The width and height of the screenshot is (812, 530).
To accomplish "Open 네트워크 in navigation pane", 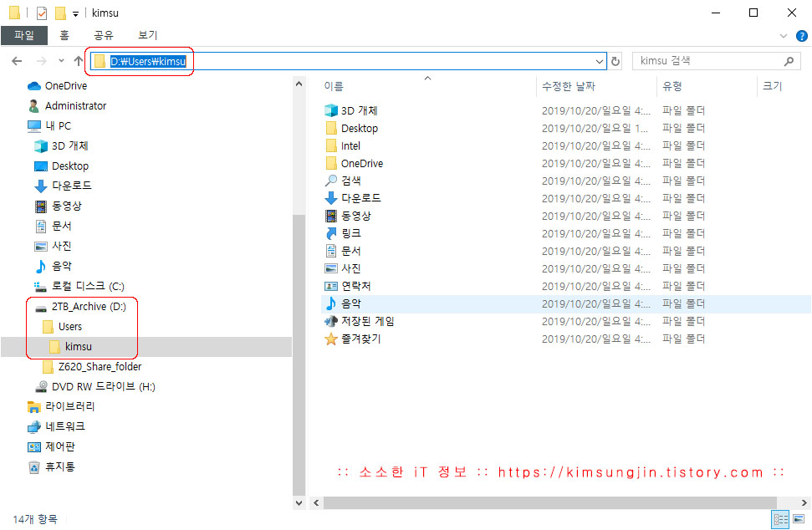I will pos(56,427).
